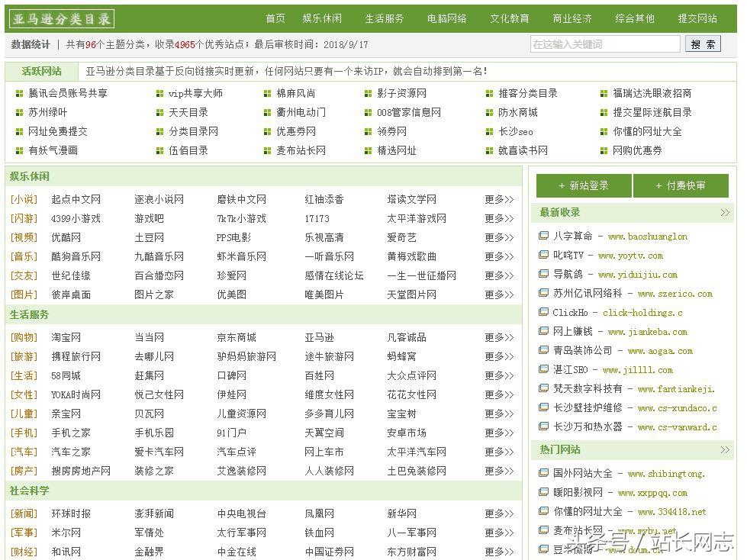Click the page icon beside 苏州亿讯网络科
This screenshot has width=747, height=560.
(x=543, y=293)
